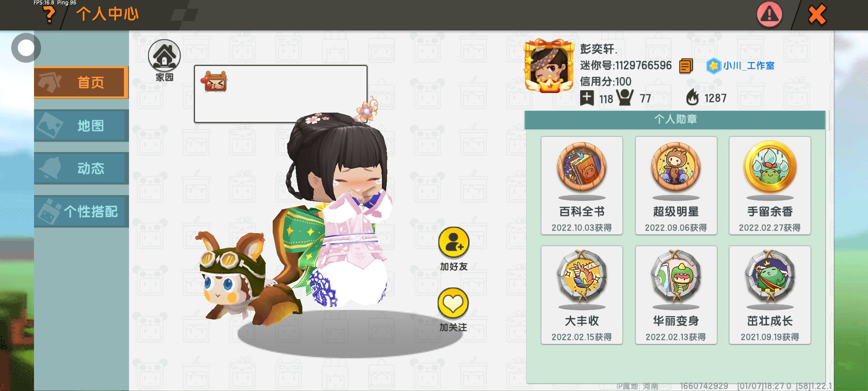Open the 动态 tab
868x391 pixels.
tap(81, 168)
